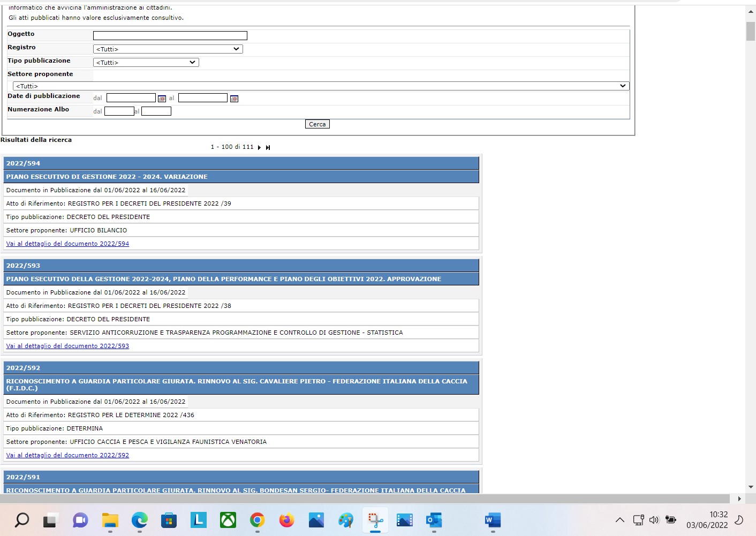The height and width of the screenshot is (536, 756).
Task: Open calendar picker for publication end date
Action: (x=234, y=99)
